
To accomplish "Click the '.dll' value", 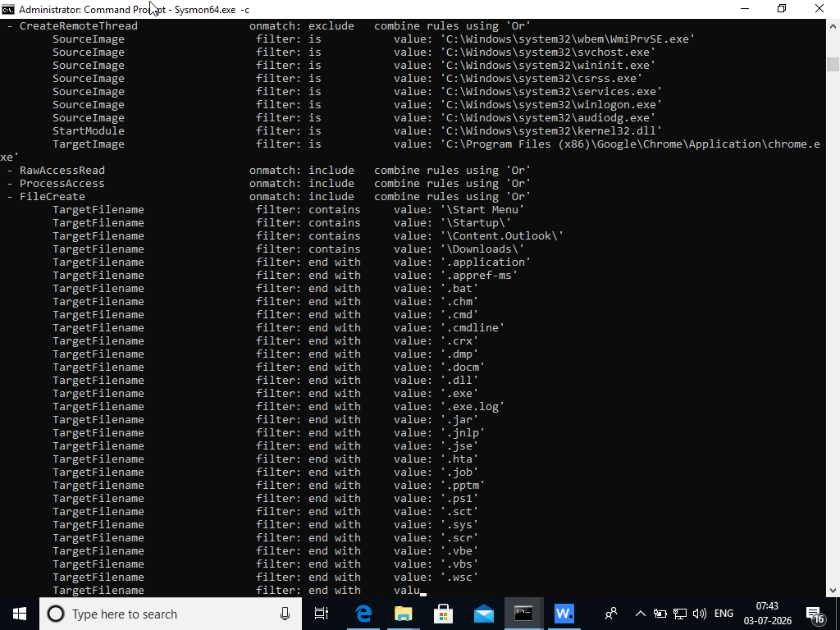I will click(x=459, y=381).
